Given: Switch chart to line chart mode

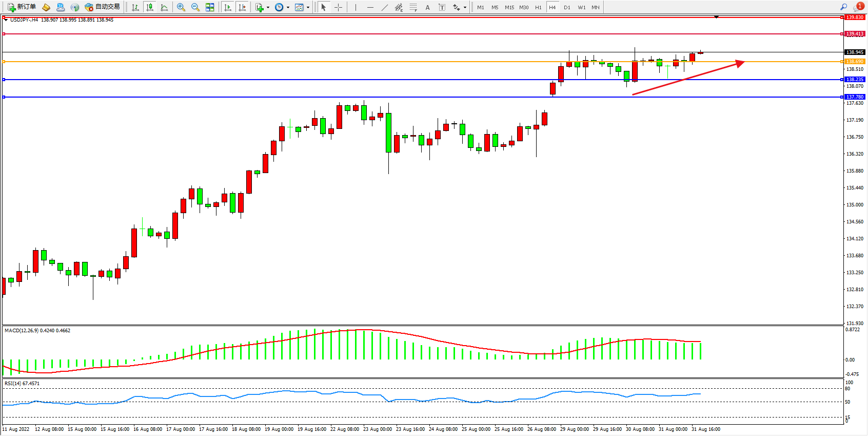Looking at the screenshot, I should [164, 7].
